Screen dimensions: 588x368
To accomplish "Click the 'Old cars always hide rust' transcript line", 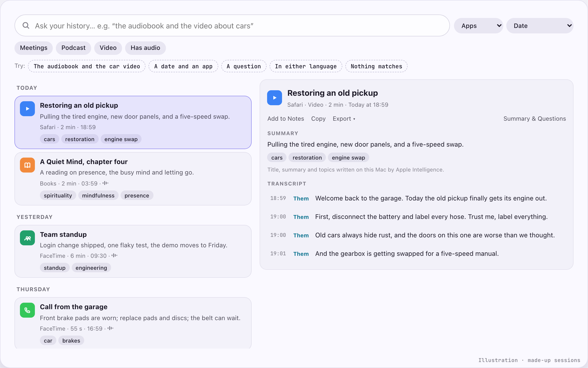I will coord(435,235).
